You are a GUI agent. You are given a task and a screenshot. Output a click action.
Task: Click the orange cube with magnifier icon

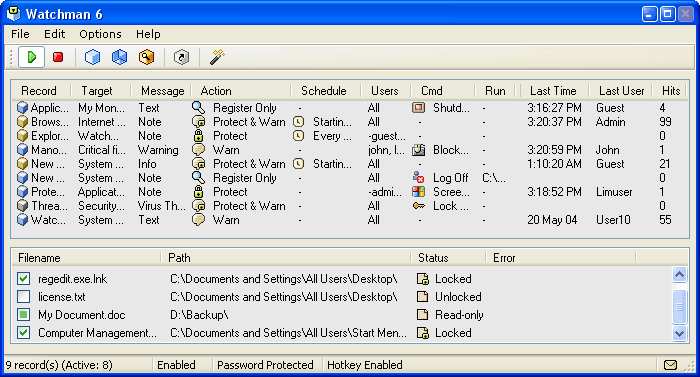tap(146, 57)
